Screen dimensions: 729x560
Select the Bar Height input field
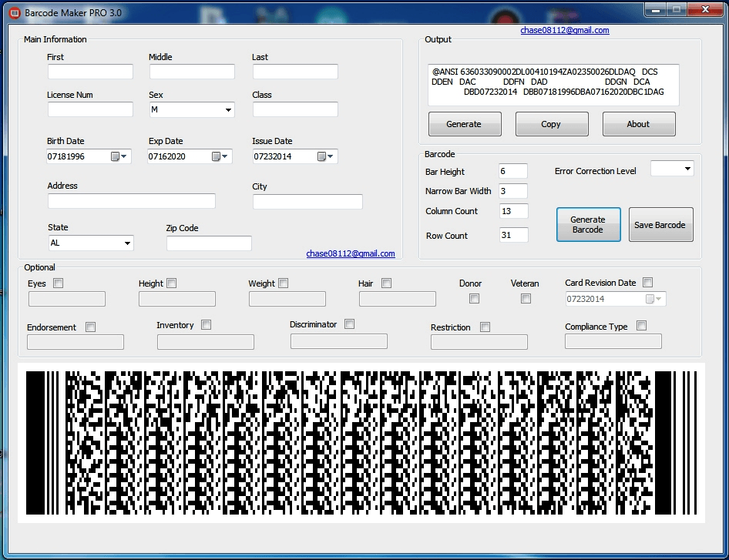coord(513,171)
